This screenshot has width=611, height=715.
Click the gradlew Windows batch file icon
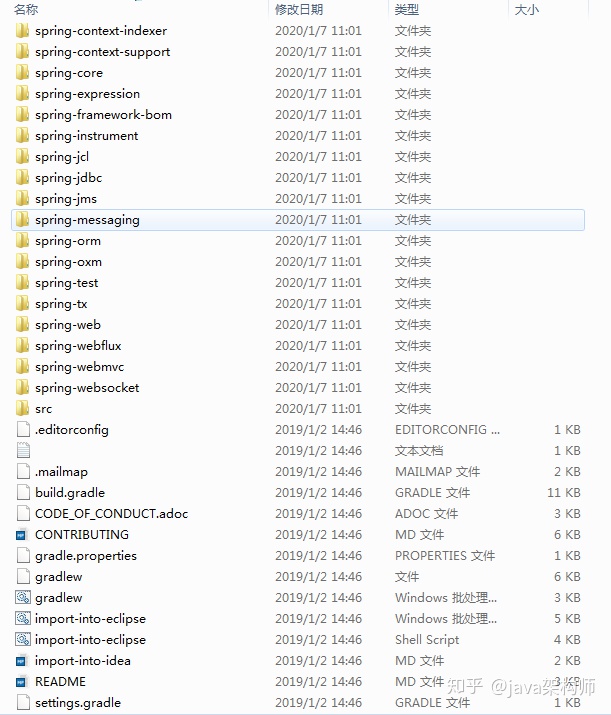click(23, 597)
